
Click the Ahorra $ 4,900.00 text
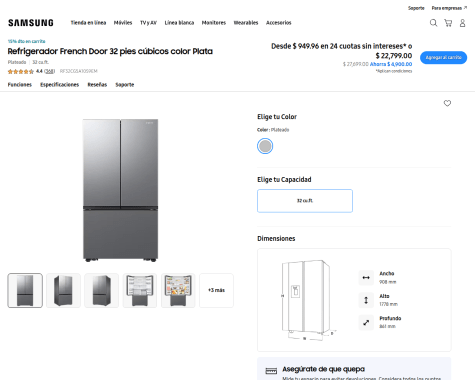pos(391,64)
